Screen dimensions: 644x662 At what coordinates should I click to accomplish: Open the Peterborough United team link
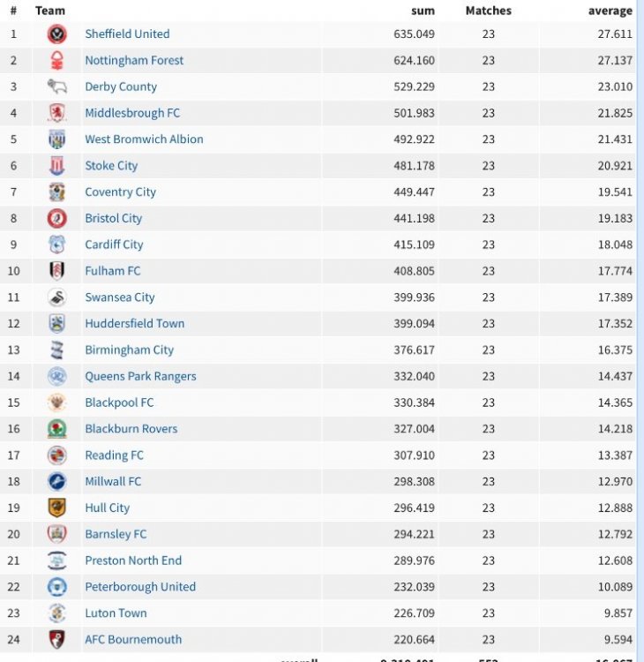[140, 587]
